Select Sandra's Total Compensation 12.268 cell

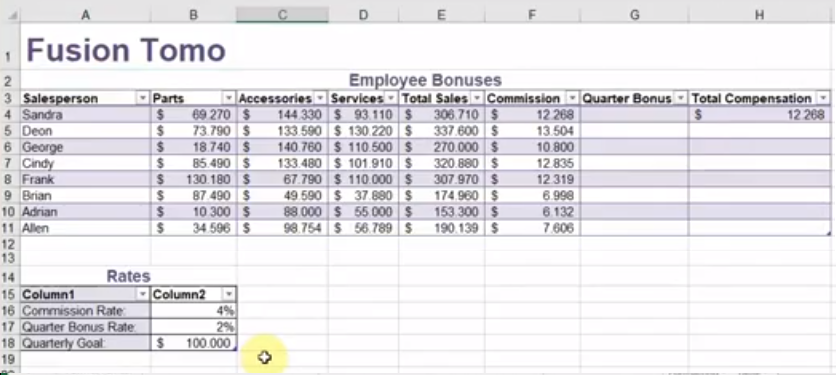tap(760, 115)
